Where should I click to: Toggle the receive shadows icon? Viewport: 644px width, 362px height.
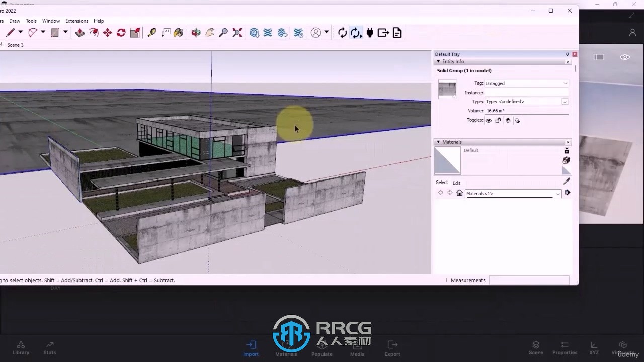pyautogui.click(x=508, y=120)
